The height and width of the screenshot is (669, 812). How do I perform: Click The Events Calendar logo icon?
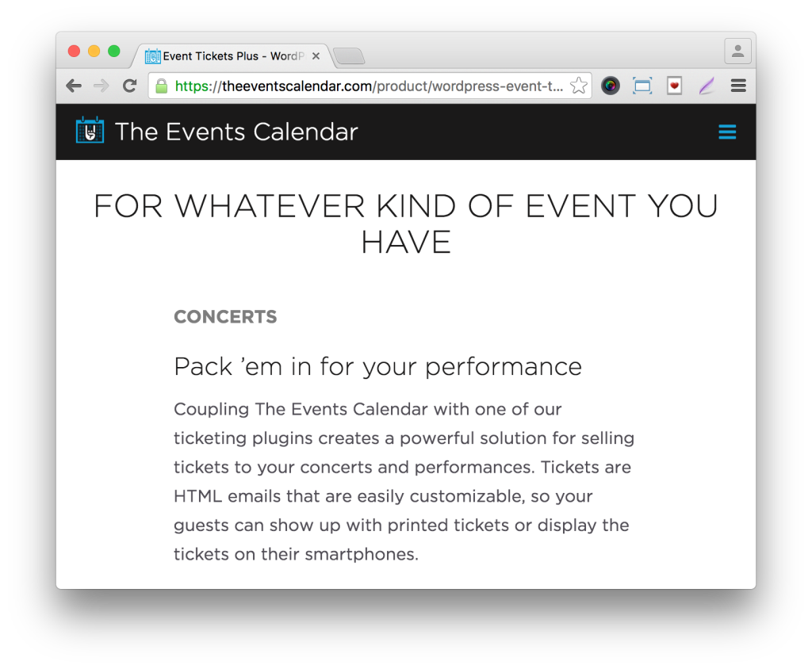[90, 131]
